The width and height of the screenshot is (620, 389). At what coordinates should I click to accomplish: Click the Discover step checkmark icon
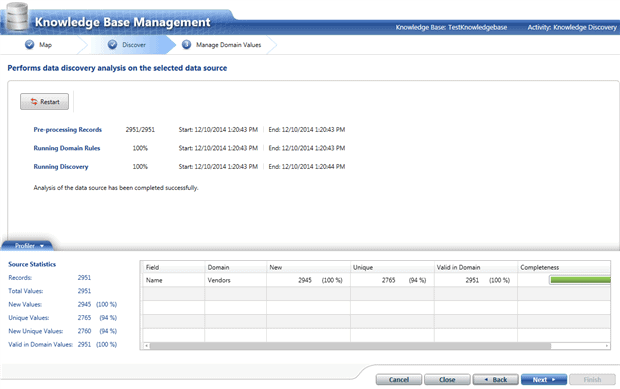coord(112,45)
